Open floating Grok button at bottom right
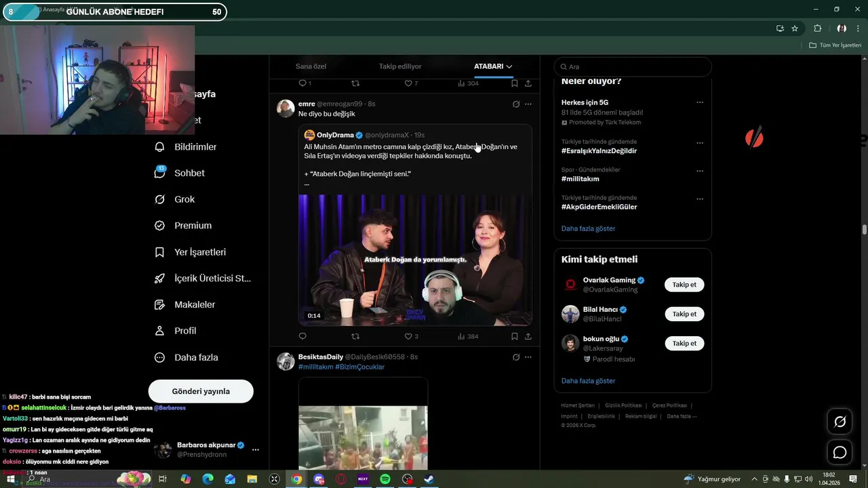This screenshot has height=488, width=868. (840, 422)
